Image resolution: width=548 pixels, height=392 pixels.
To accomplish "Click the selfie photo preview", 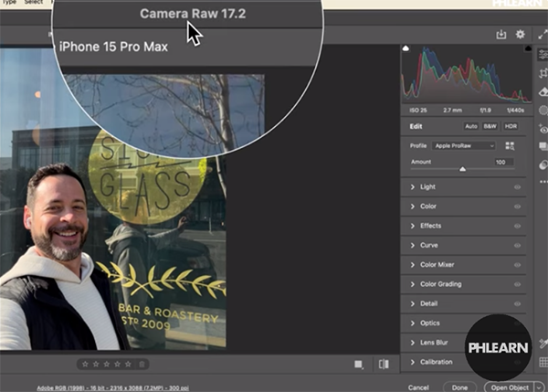I will pos(113,212).
